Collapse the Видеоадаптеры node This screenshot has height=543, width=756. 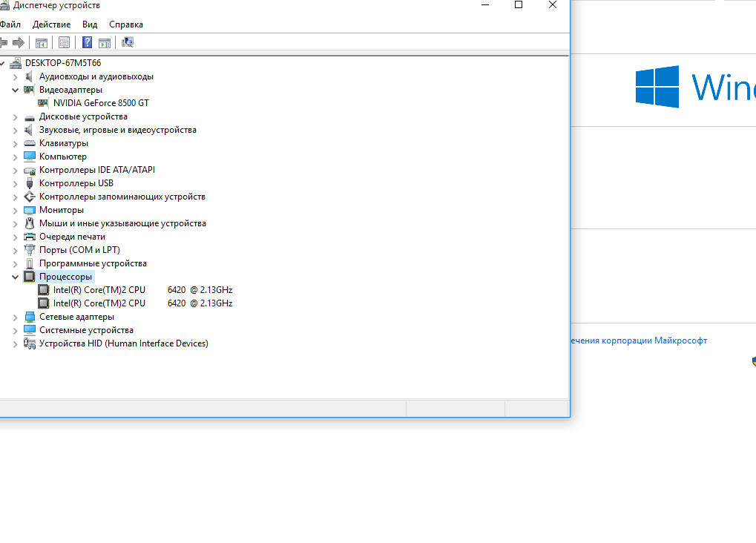(15, 90)
